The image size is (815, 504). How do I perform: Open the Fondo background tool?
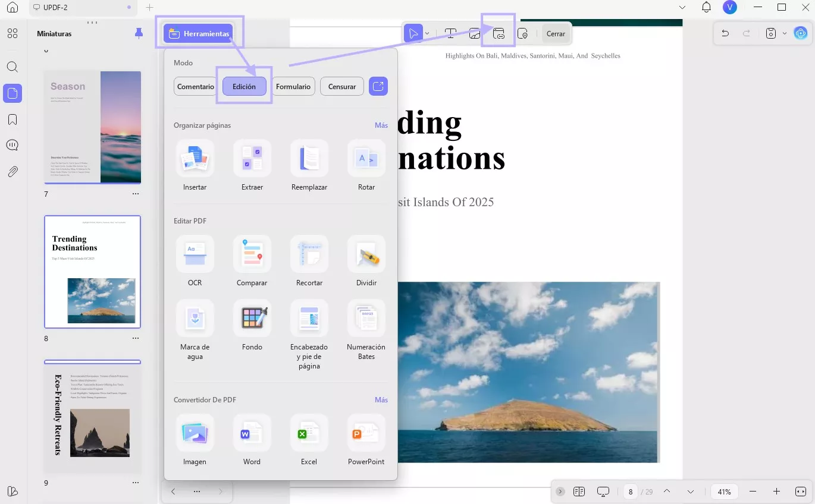tap(252, 326)
